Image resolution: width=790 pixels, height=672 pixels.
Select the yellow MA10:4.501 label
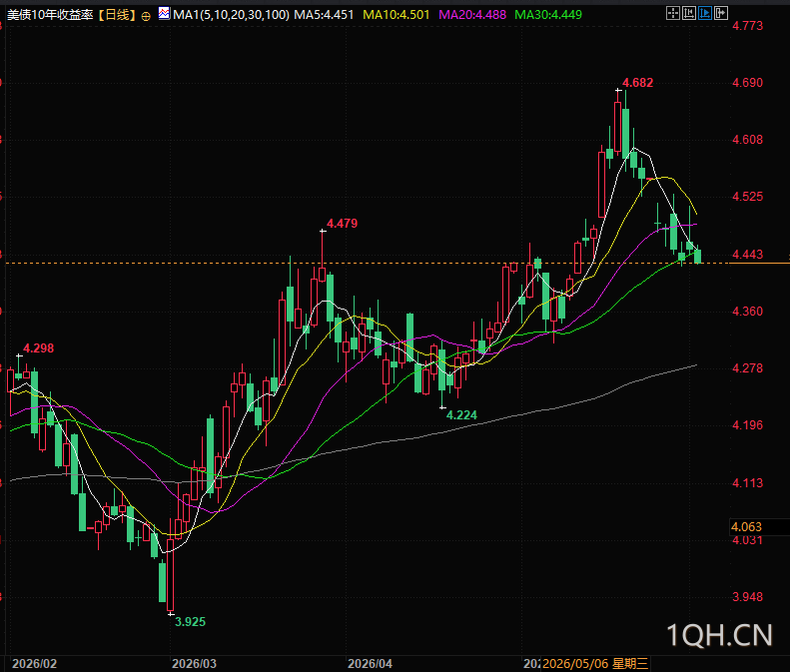tap(396, 15)
